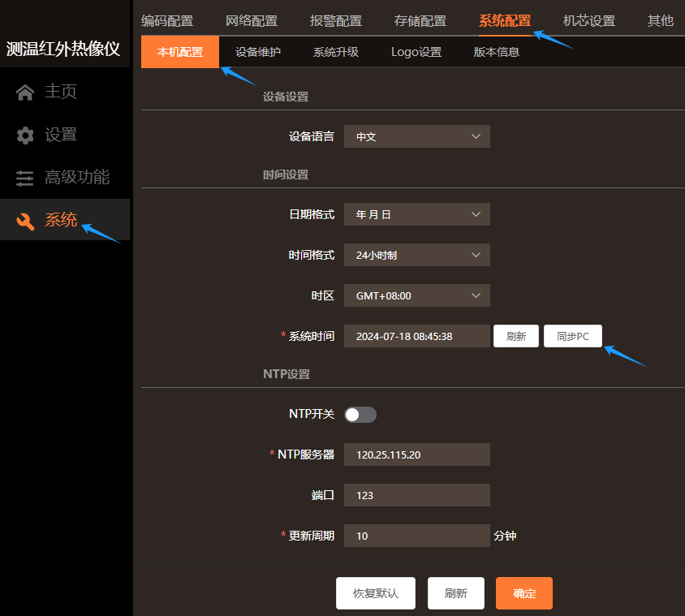685x616 pixels.
Task: Open the 设备语言 dropdown
Action: coord(416,136)
